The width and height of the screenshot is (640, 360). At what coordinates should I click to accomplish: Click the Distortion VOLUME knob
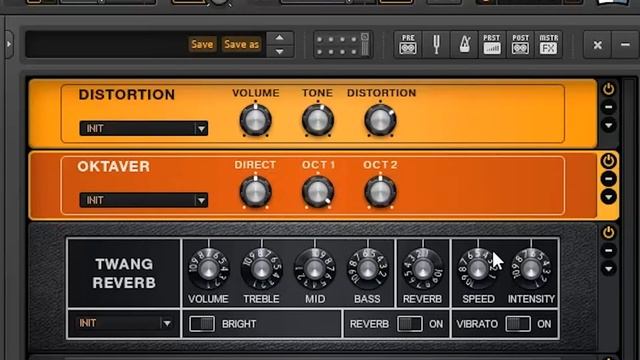click(256, 120)
